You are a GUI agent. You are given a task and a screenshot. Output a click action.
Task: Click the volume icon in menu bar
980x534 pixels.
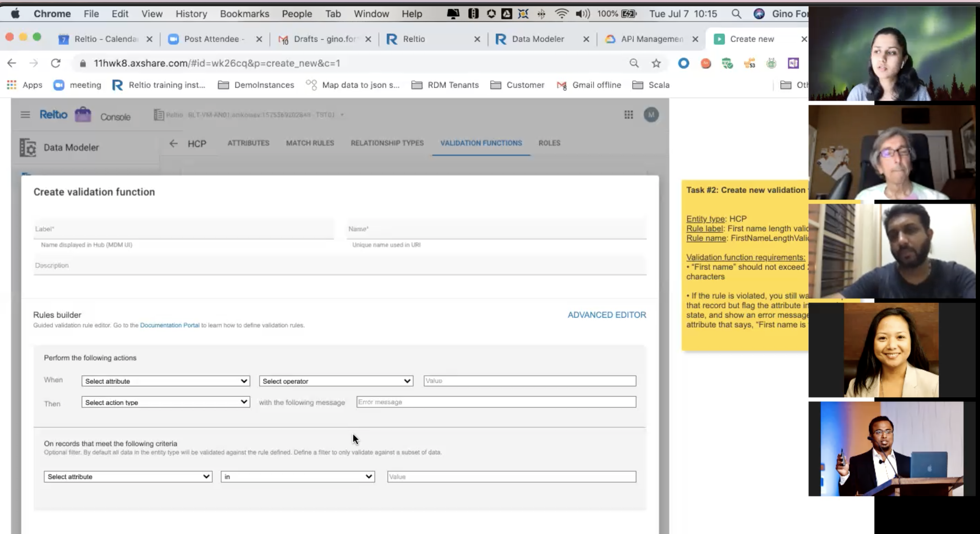(583, 14)
